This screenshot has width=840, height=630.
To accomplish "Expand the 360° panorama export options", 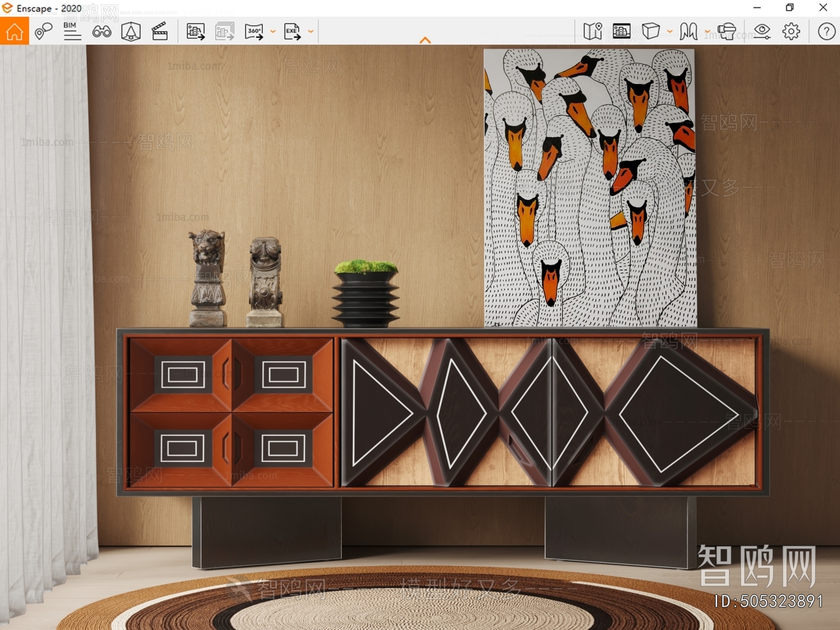I will pos(273,31).
